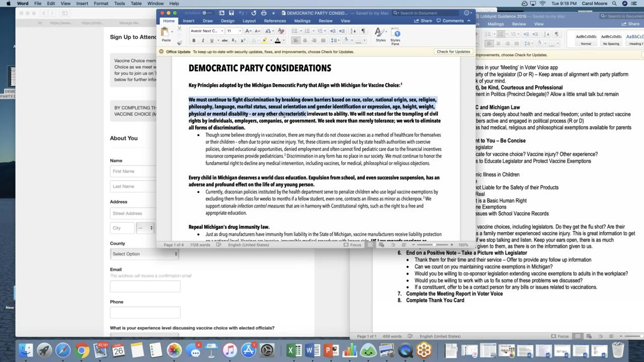Click the yellow text highlight color button
Screen dimensions: 644x362
tap(265, 40)
